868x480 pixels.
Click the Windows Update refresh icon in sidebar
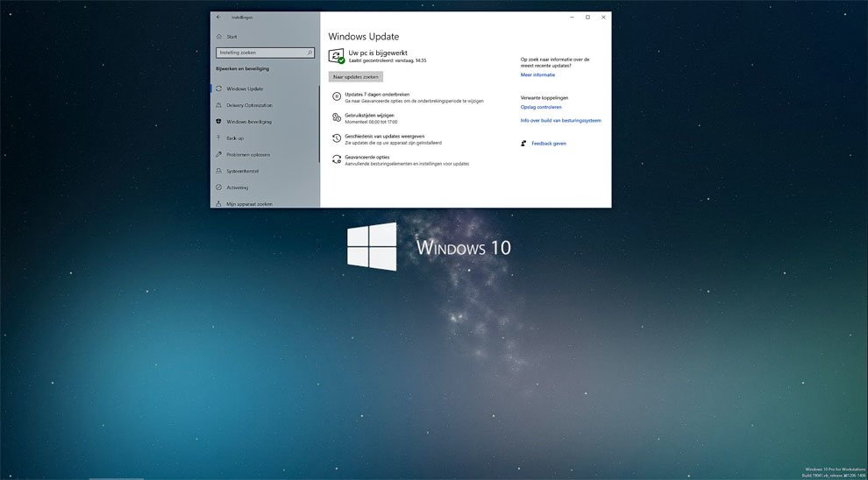coord(219,88)
